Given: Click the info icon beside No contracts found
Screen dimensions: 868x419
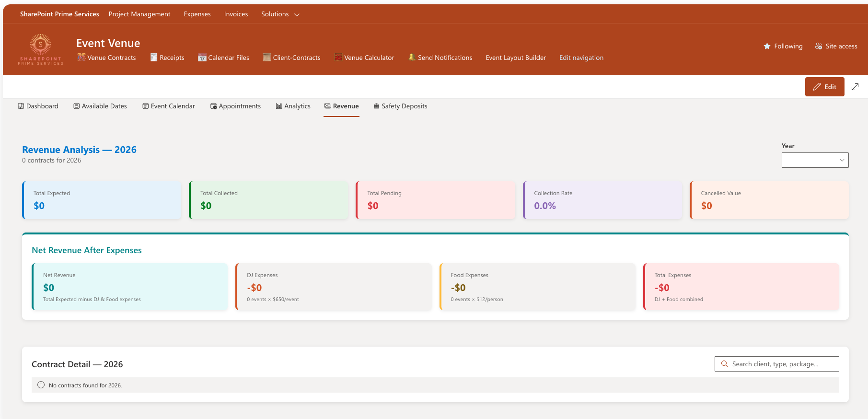Looking at the screenshot, I should pyautogui.click(x=41, y=385).
